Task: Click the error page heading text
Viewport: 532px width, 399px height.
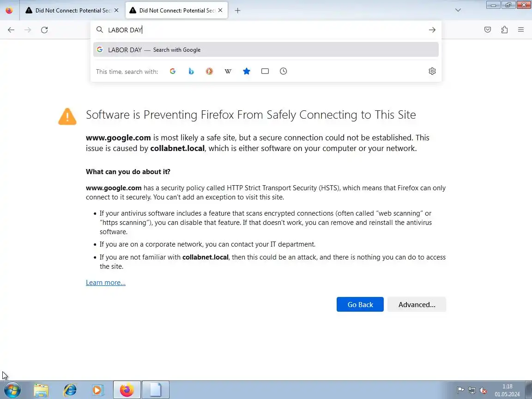Action: coord(251,115)
